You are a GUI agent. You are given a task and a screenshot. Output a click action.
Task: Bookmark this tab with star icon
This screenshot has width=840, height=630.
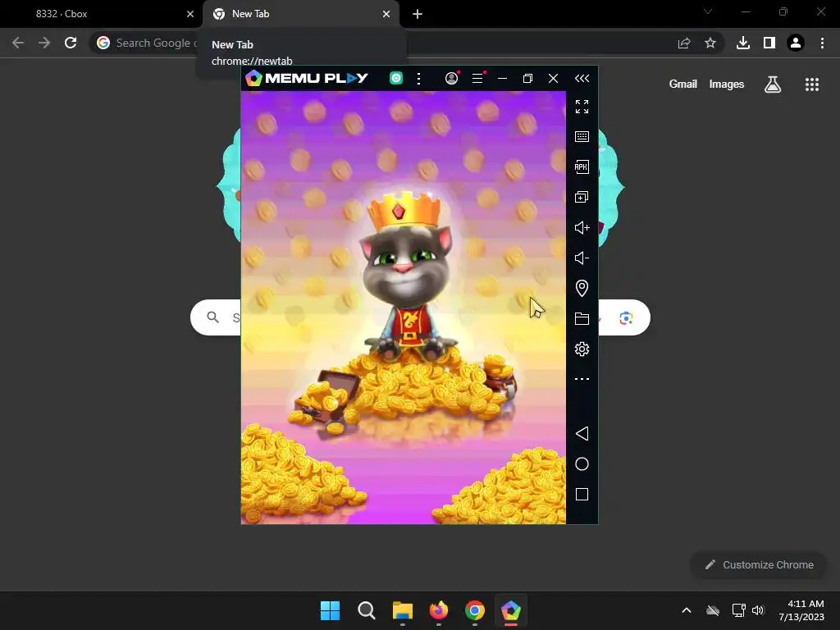710,43
